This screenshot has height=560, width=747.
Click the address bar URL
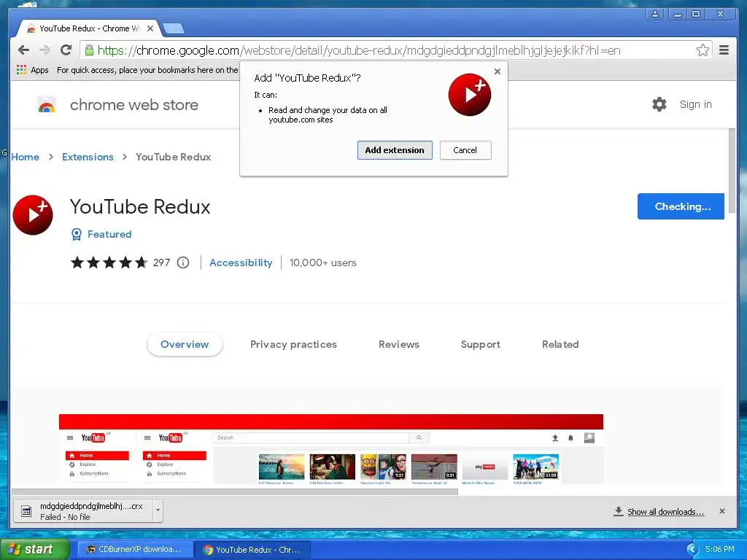pos(359,50)
